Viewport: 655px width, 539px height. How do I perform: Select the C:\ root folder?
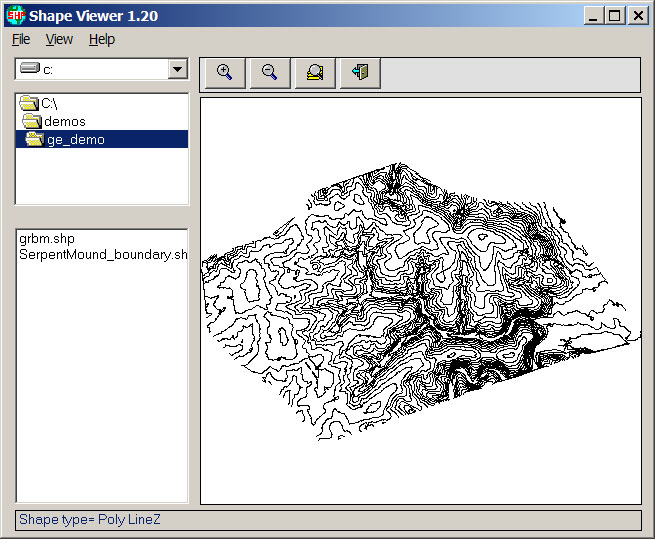click(102, 103)
